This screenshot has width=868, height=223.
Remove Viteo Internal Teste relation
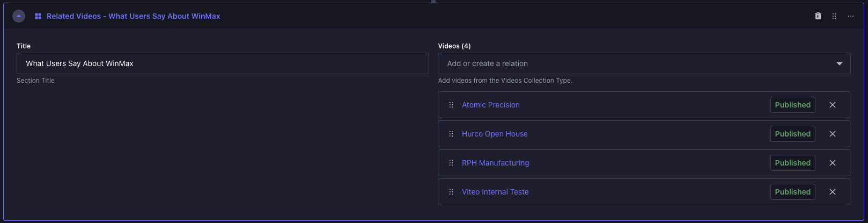click(833, 192)
